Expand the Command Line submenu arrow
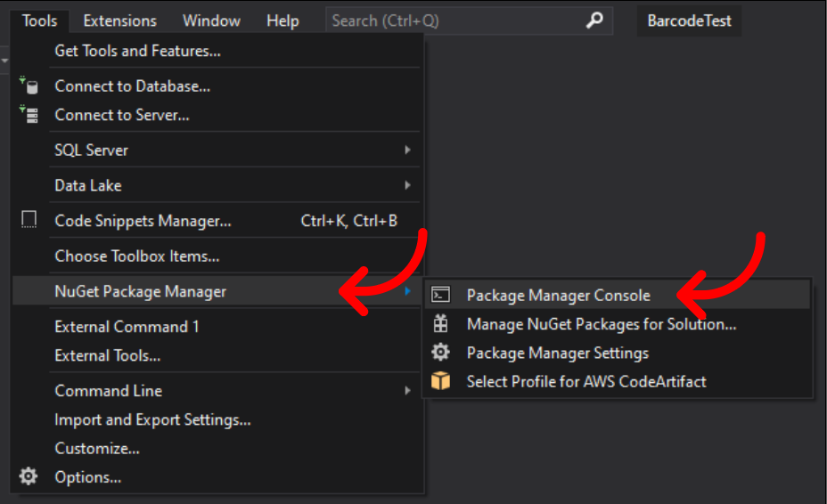The height and width of the screenshot is (504, 827). click(407, 391)
